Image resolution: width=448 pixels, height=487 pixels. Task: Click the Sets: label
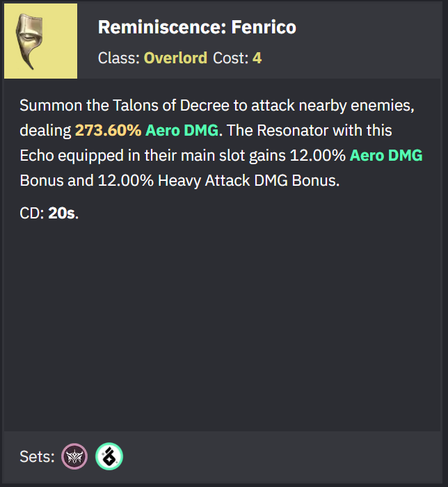37,456
